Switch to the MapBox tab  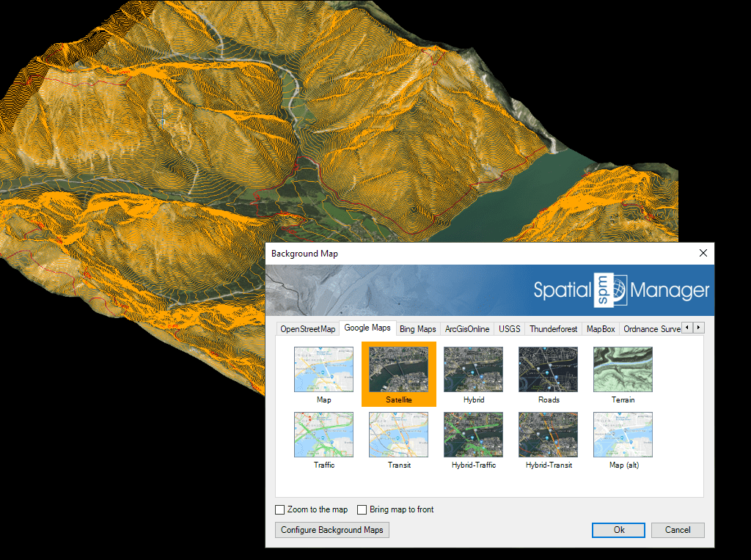[x=601, y=329]
